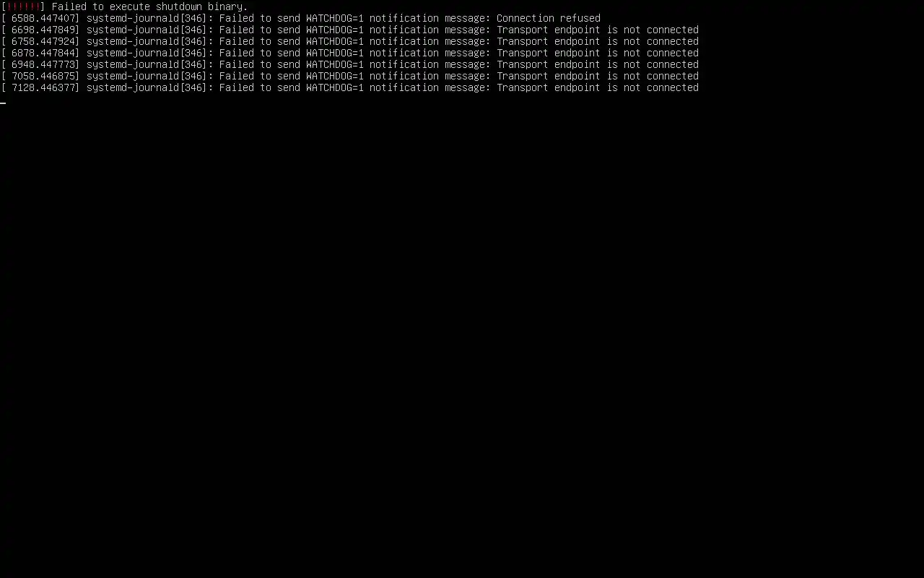Click 'systemd-journald[346]' in the 7058 line
Viewport: 924px width, 578px height.
click(147, 76)
